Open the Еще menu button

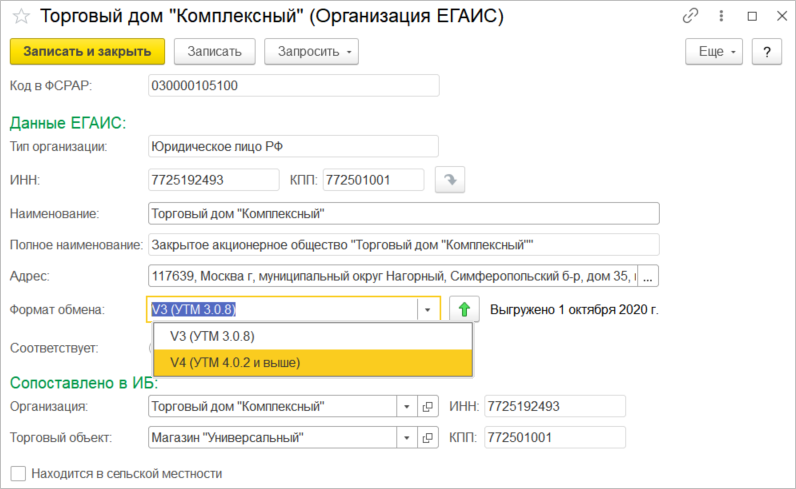[x=713, y=51]
